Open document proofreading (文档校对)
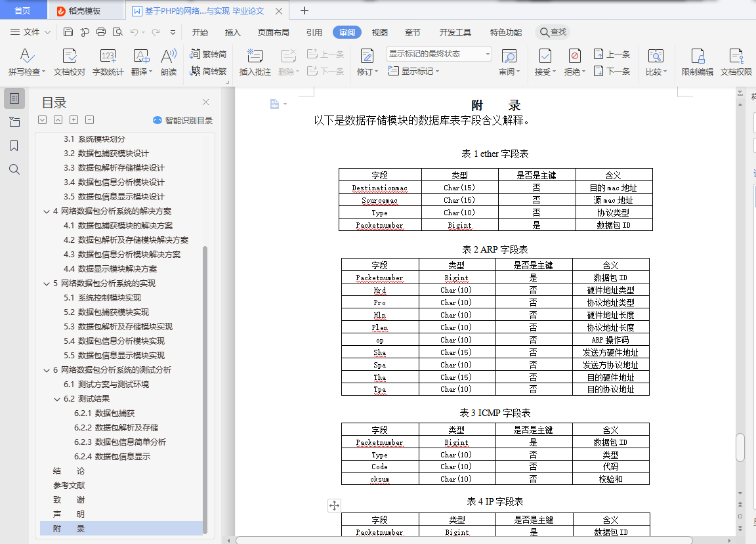Image resolution: width=756 pixels, height=544 pixels. coord(70,62)
